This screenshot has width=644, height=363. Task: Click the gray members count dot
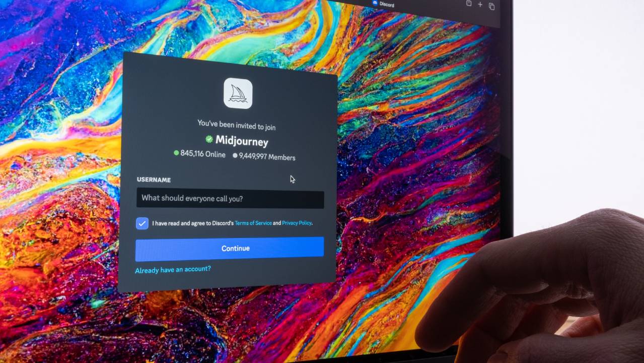pyautogui.click(x=235, y=156)
